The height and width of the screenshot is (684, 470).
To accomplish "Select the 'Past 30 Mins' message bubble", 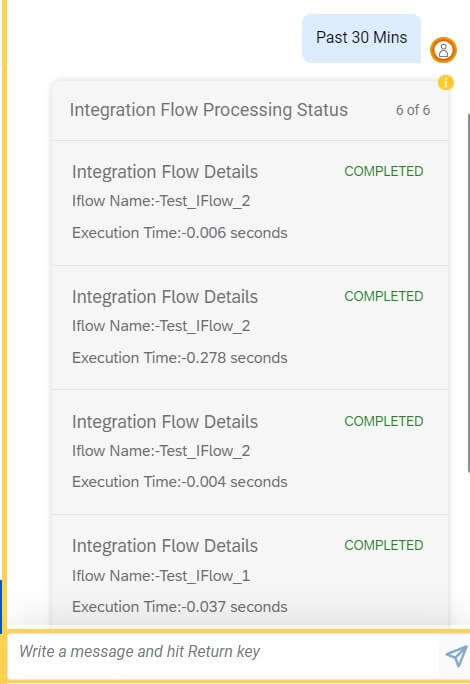I will pyautogui.click(x=361, y=38).
